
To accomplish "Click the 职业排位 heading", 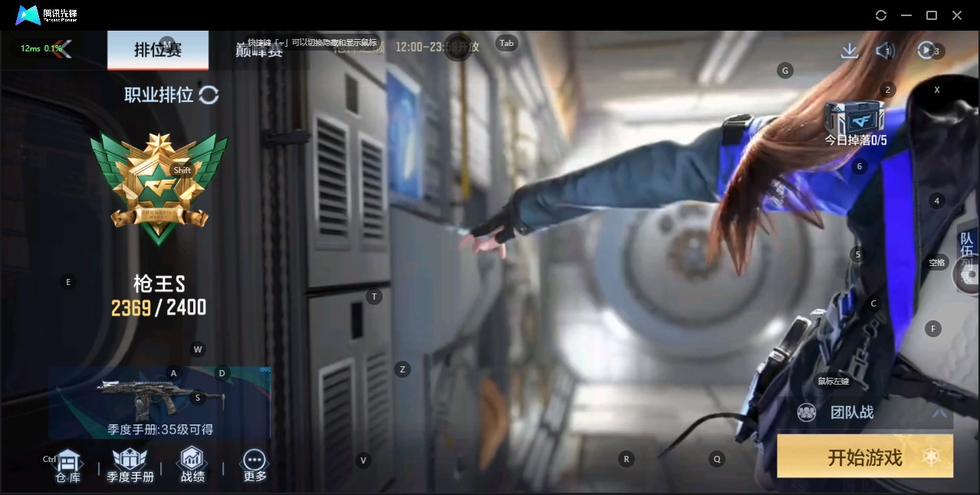I will (159, 95).
